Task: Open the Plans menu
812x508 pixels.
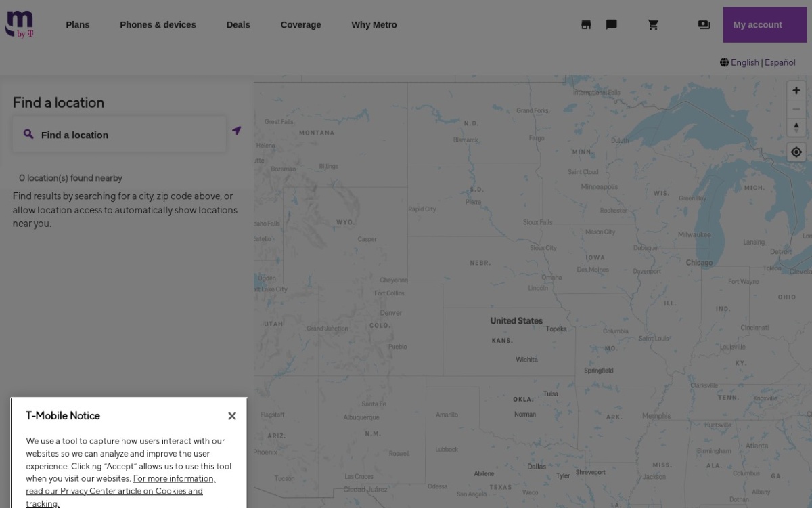Action: click(x=78, y=25)
